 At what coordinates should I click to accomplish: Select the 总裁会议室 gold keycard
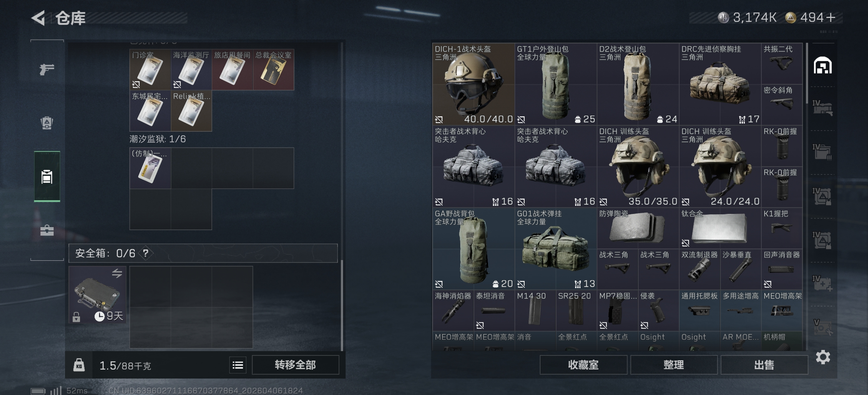[x=274, y=69]
